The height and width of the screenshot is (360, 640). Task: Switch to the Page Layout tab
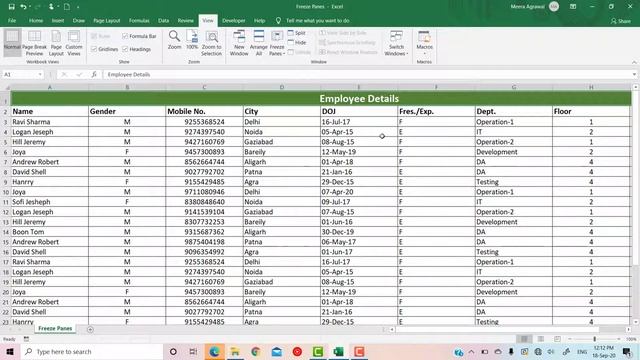click(107, 20)
